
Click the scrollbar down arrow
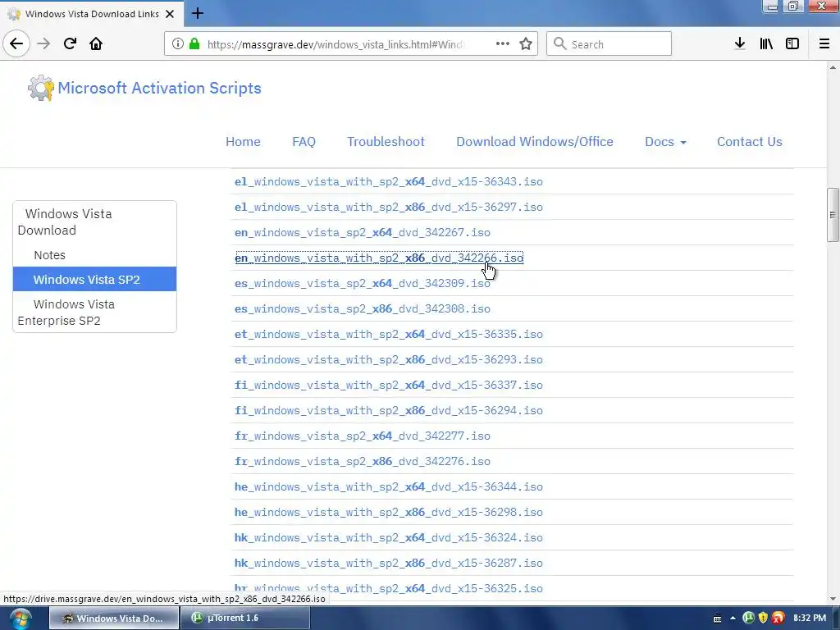pyautogui.click(x=833, y=599)
